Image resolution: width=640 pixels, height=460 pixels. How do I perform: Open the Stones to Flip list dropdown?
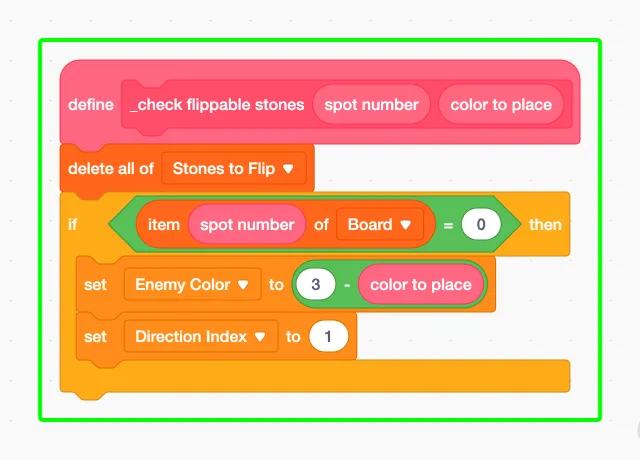click(x=234, y=168)
